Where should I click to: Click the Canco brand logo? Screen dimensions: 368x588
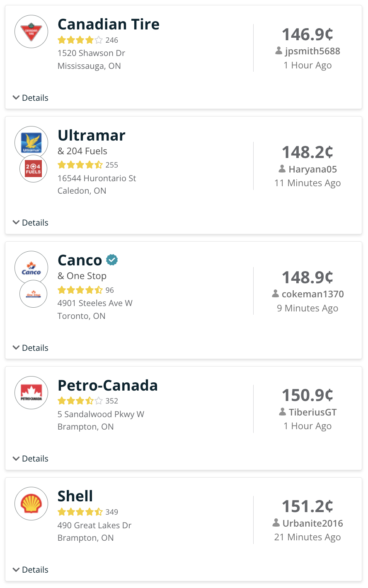pos(31,267)
